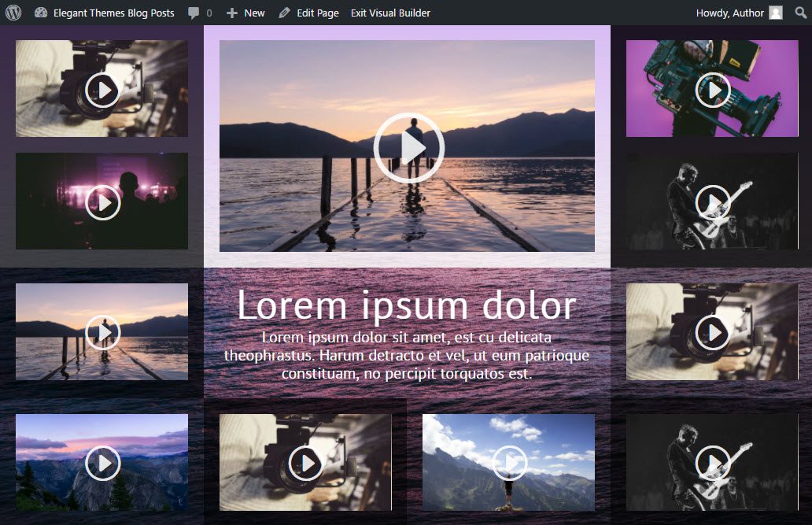The width and height of the screenshot is (812, 525).
Task: Play the mountain lake reflection video
Action: click(102, 332)
